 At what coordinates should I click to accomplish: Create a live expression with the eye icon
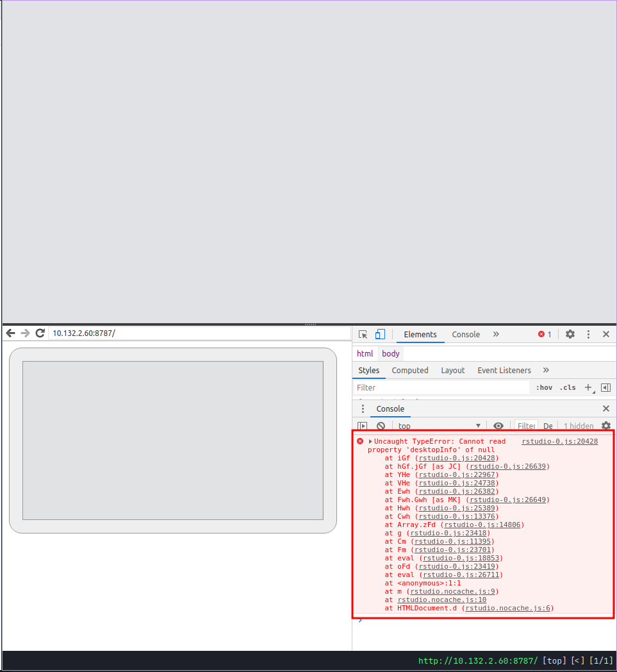point(498,425)
